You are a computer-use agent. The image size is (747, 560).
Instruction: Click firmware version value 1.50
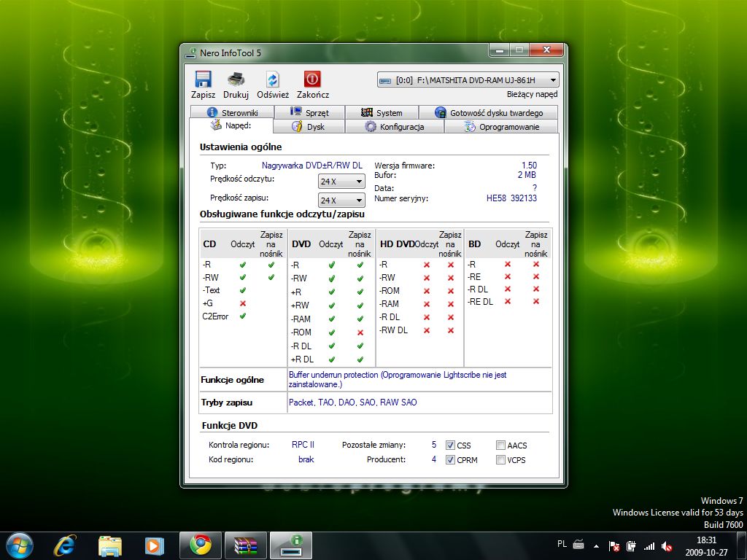coord(529,166)
